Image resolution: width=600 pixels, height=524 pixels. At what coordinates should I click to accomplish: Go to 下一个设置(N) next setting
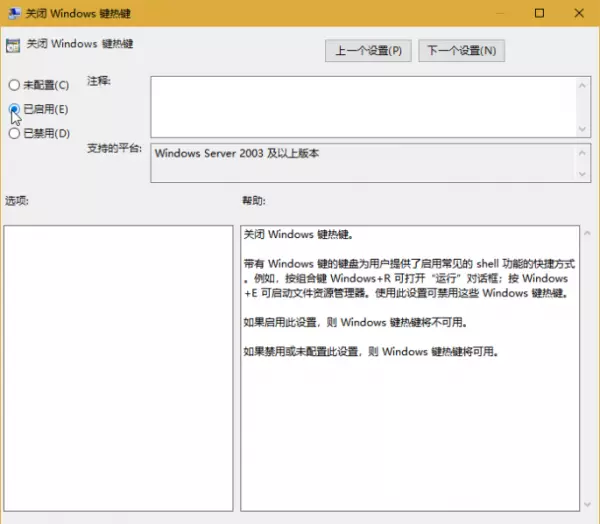tap(461, 51)
